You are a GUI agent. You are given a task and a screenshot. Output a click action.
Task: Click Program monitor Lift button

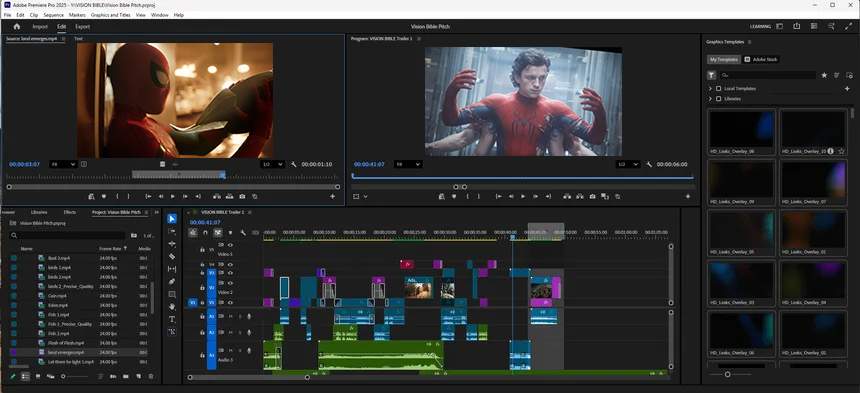tap(567, 196)
